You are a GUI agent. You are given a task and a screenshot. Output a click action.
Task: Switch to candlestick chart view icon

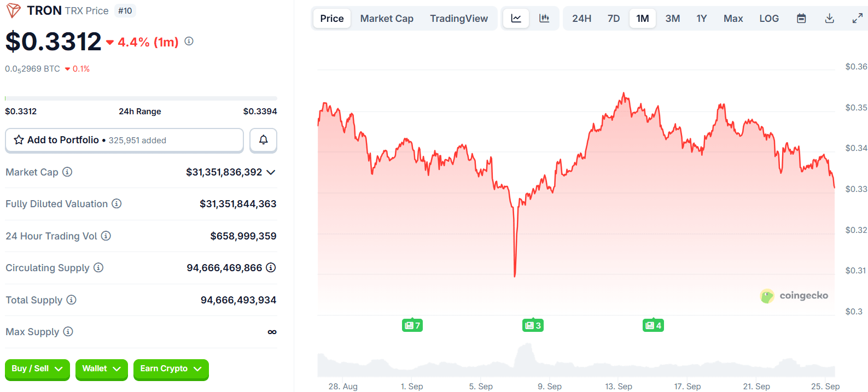(x=544, y=19)
